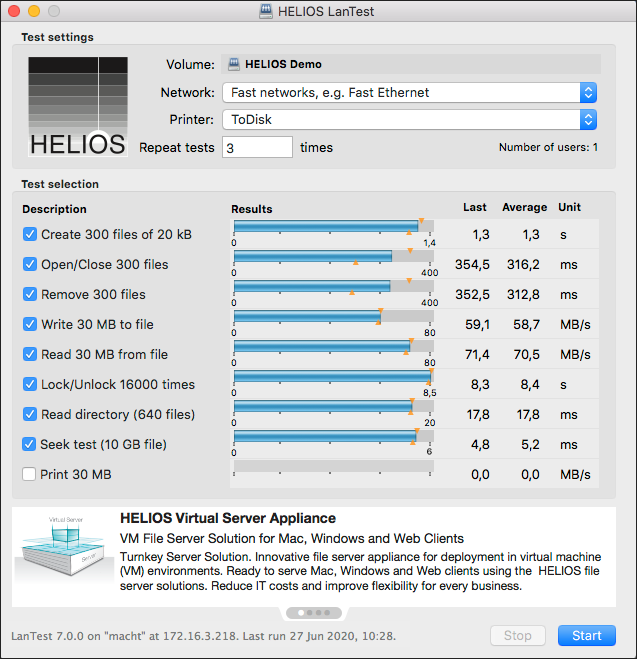Disable the Remove 300 files test
Image resolution: width=637 pixels, height=659 pixels.
[x=30, y=294]
